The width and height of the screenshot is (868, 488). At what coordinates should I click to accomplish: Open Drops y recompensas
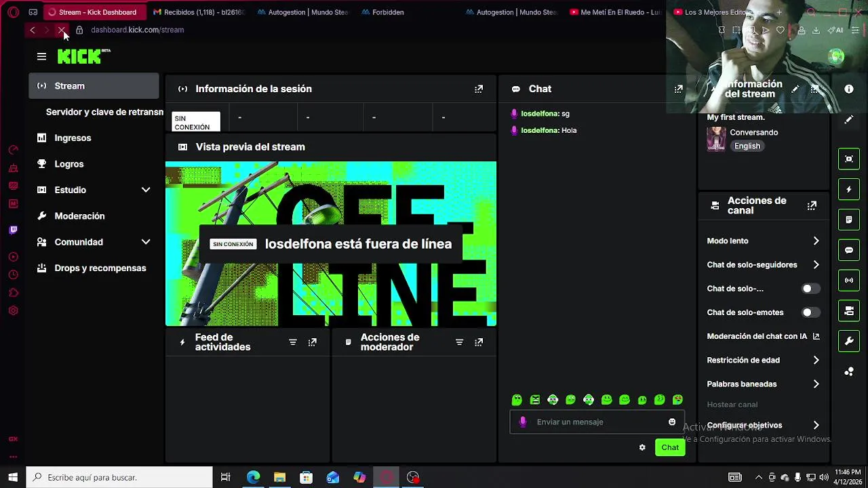tap(94, 268)
